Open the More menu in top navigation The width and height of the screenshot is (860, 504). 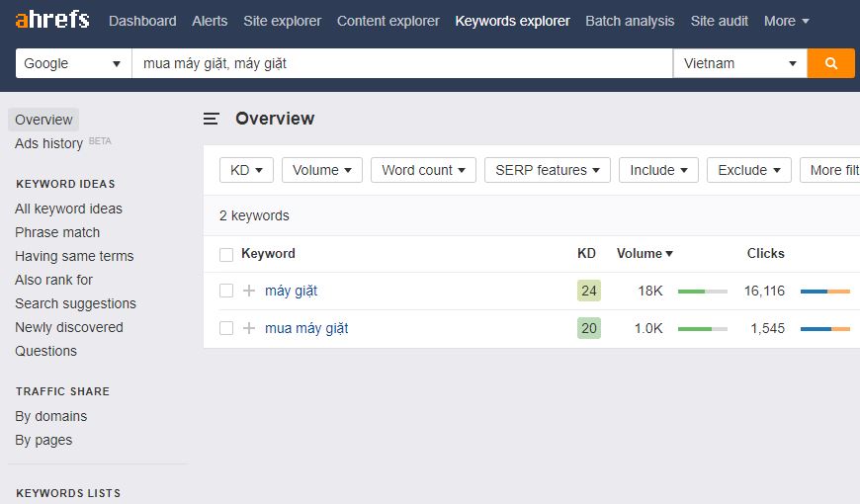coord(787,21)
